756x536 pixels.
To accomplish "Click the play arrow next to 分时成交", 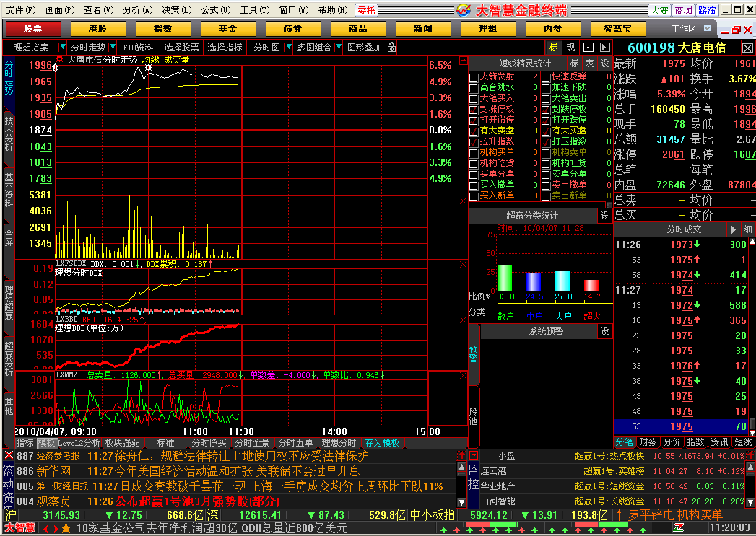I will [x=734, y=229].
